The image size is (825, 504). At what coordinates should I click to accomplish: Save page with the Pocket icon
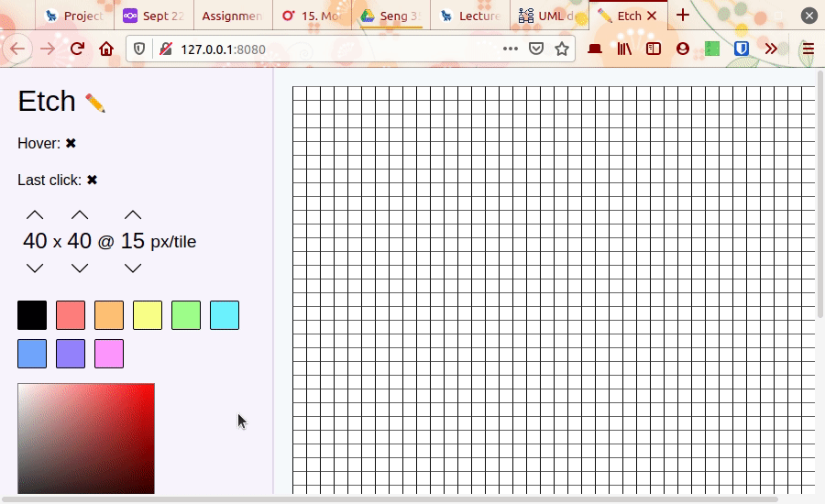pos(536,49)
